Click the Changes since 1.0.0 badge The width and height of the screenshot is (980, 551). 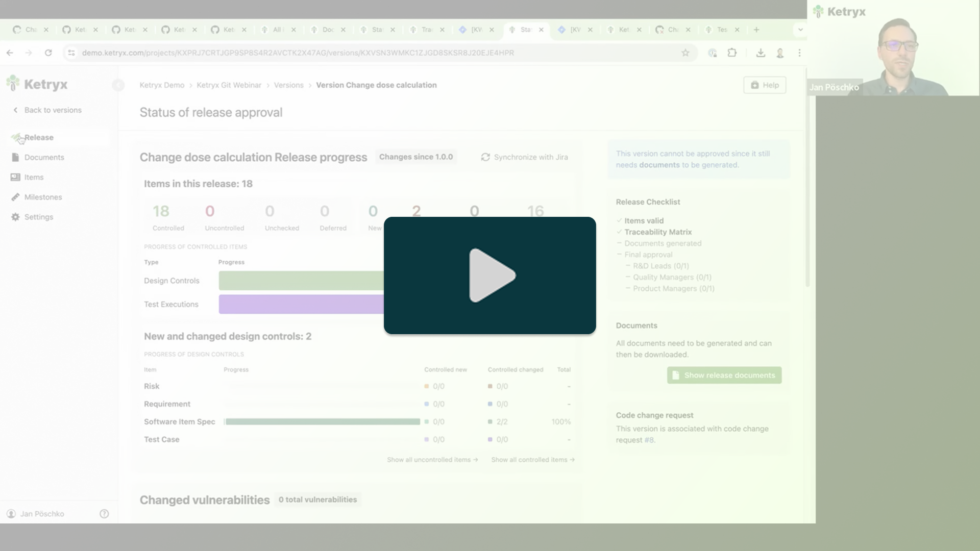pos(416,157)
